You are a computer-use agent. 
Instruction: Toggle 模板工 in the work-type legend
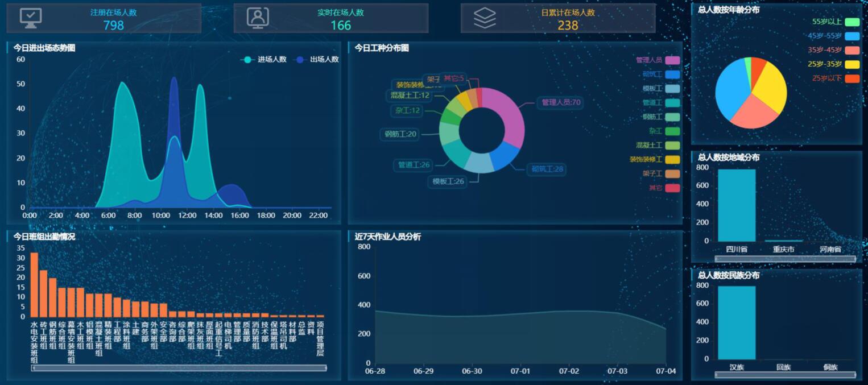[661, 89]
